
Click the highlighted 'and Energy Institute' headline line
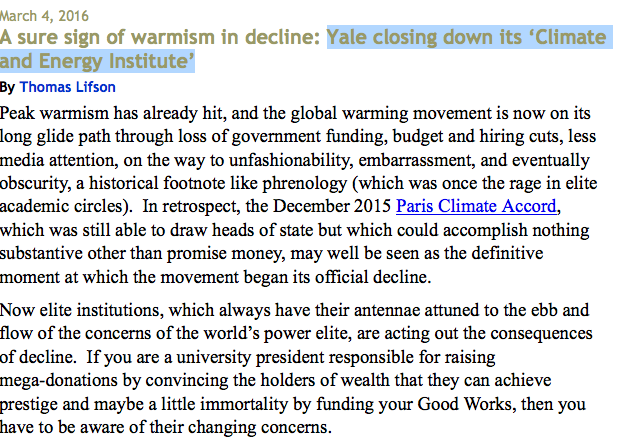click(97, 61)
